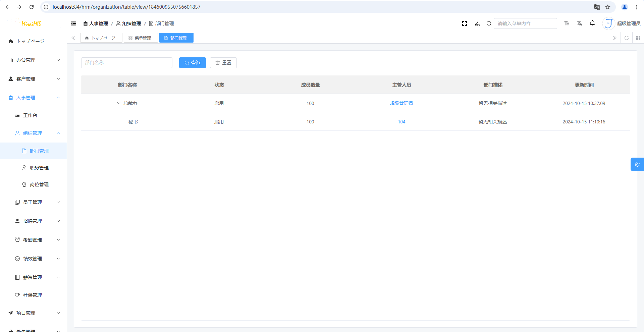Open the floating settings gear panel
644x332 pixels.
pyautogui.click(x=637, y=164)
